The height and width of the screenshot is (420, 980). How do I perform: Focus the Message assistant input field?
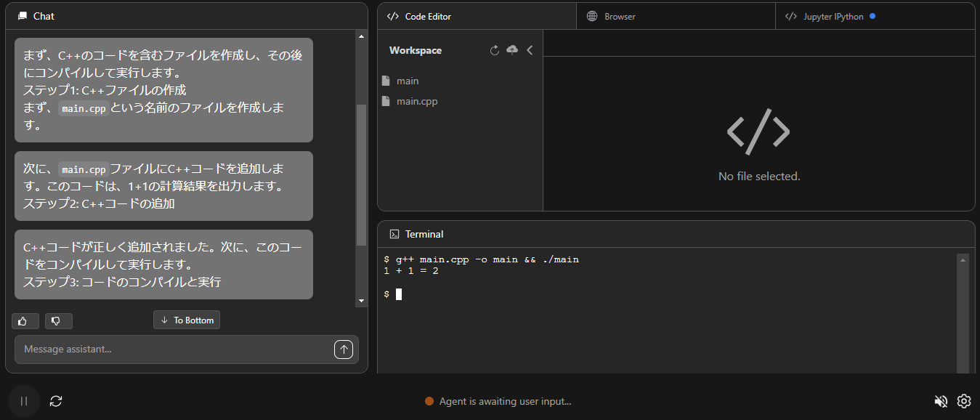174,350
